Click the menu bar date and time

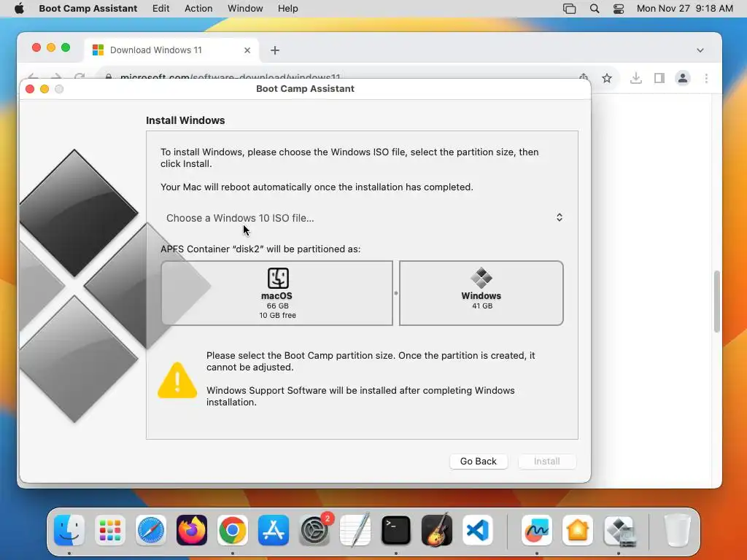coord(684,9)
